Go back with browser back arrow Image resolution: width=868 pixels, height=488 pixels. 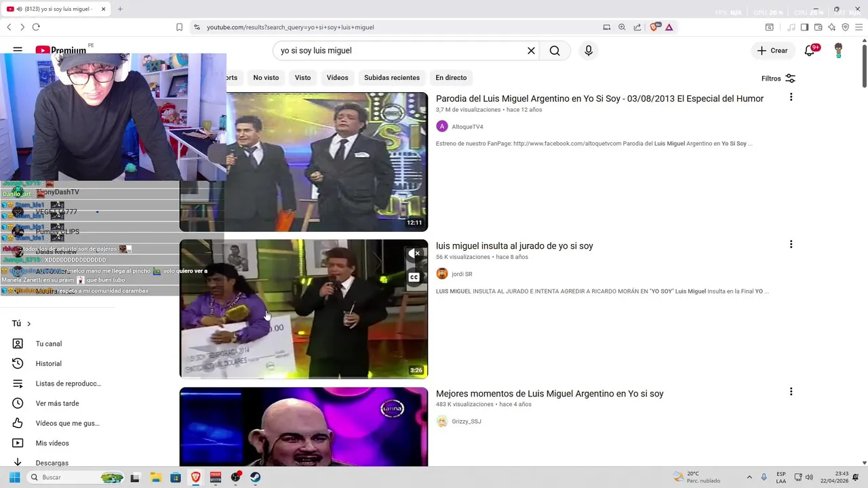[9, 27]
